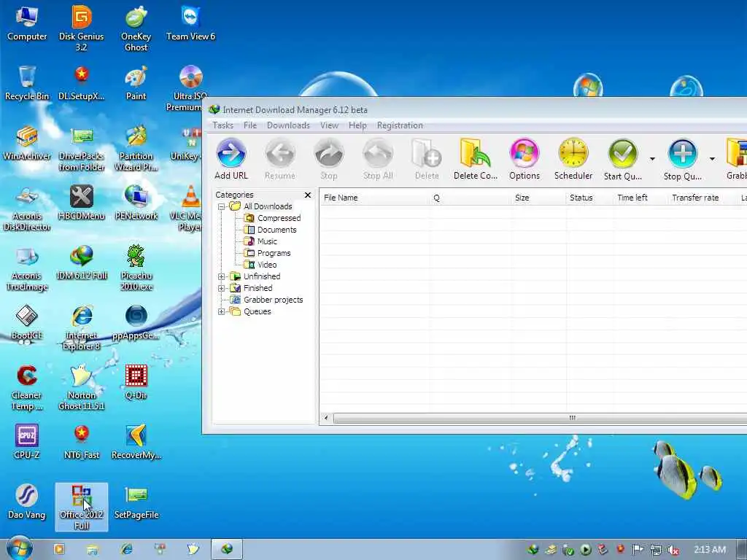
Task: Click the Add URL toolbar icon
Action: point(231,159)
